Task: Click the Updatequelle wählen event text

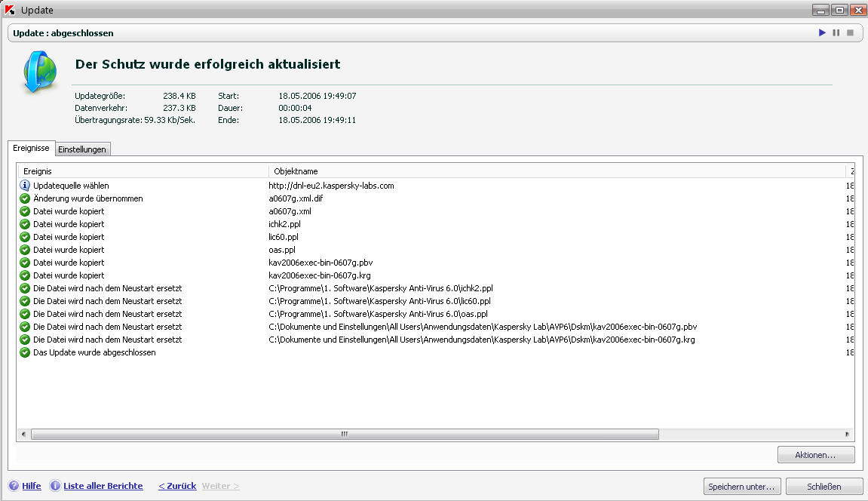Action: (x=71, y=186)
